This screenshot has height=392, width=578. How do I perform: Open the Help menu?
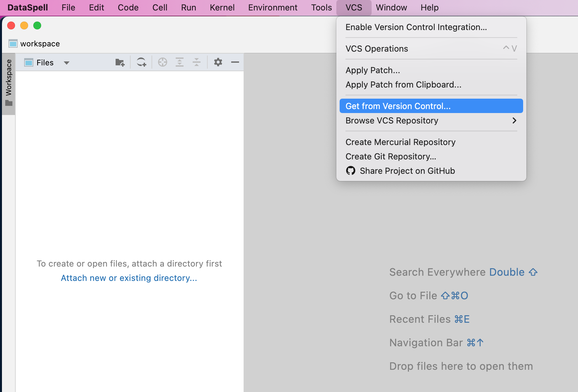point(429,8)
